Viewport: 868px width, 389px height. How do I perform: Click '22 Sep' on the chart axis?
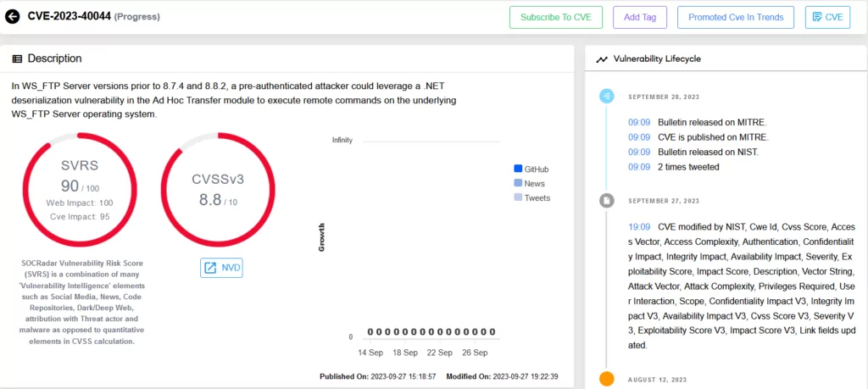click(x=440, y=353)
